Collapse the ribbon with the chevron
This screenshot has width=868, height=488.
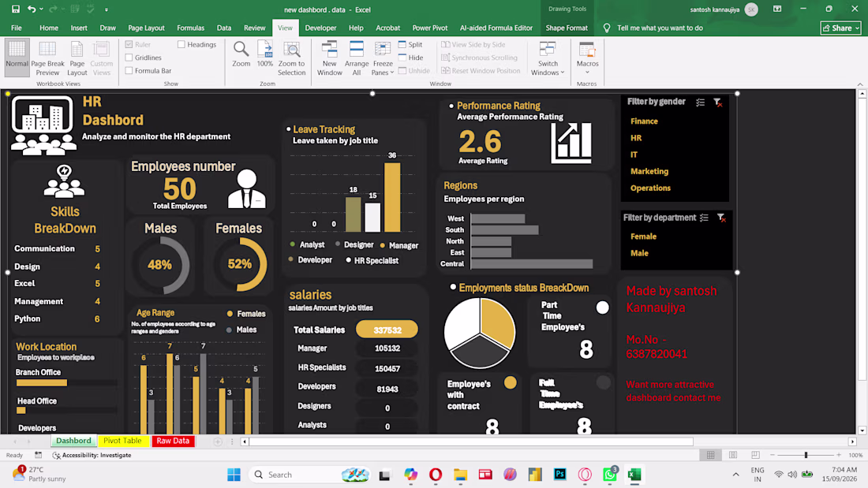pyautogui.click(x=859, y=84)
